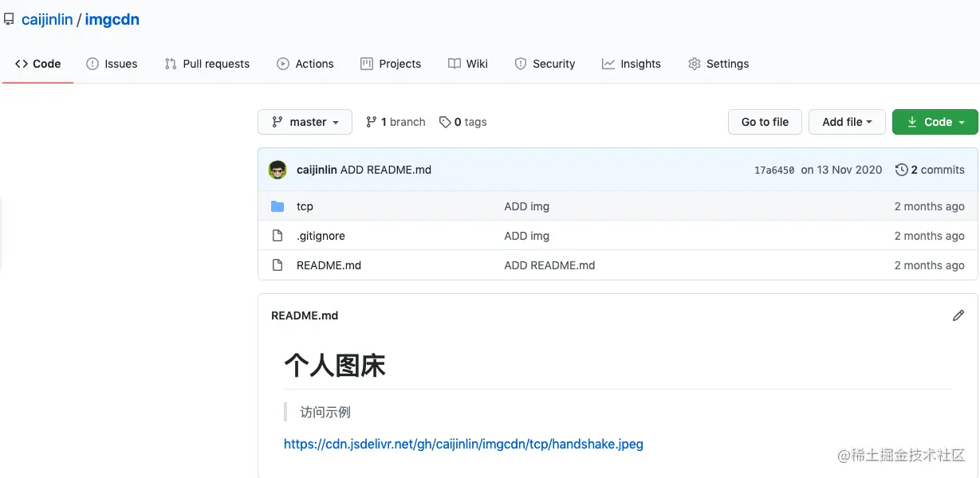Switch to the Code tab
The image size is (980, 478).
37,64
